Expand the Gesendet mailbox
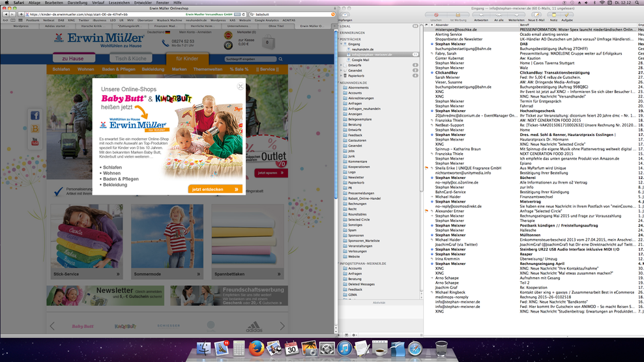The image size is (644, 362). 342,70
